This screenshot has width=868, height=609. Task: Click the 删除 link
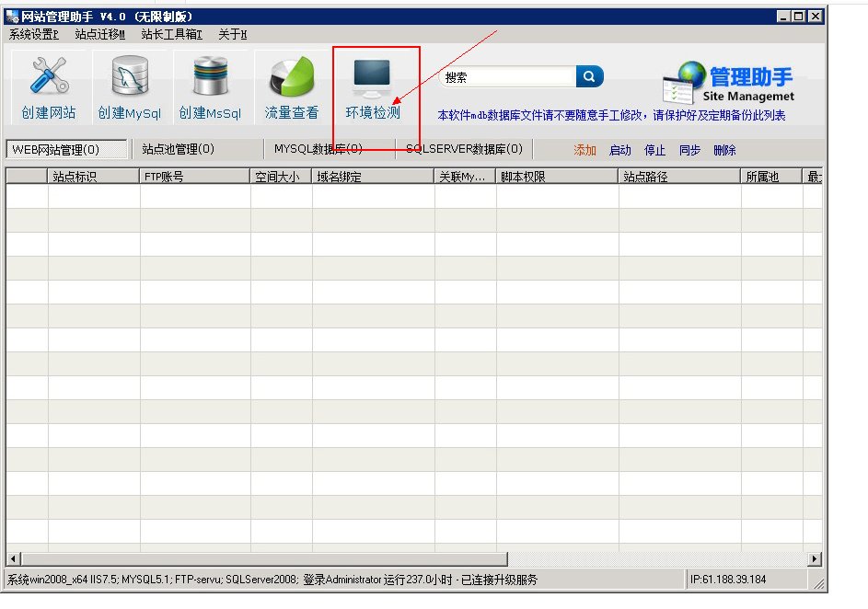(x=724, y=150)
